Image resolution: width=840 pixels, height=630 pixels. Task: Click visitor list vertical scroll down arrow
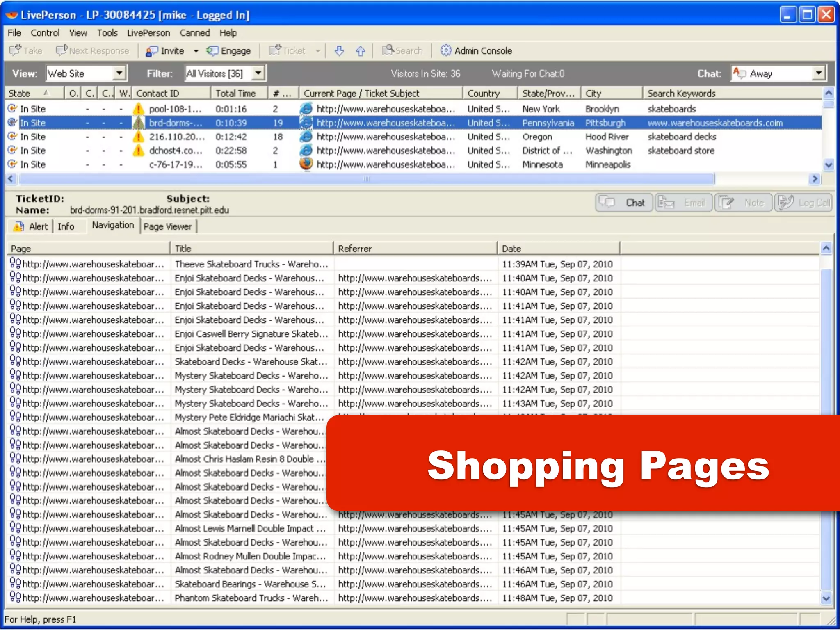point(829,165)
